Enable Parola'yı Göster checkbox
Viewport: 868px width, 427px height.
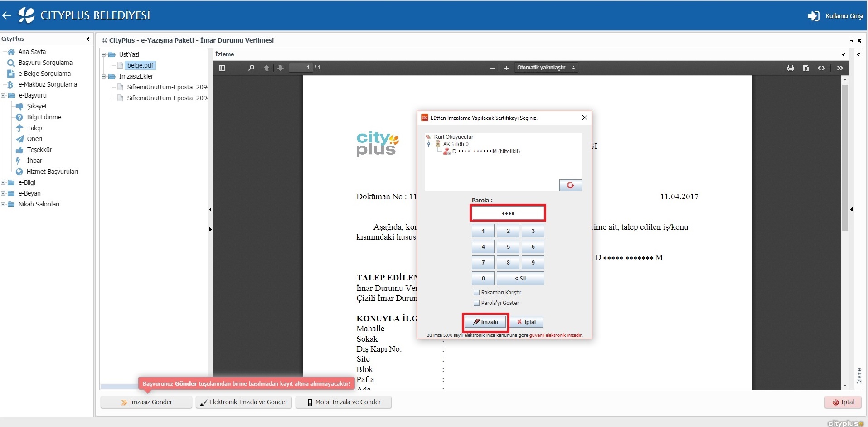[x=476, y=303]
